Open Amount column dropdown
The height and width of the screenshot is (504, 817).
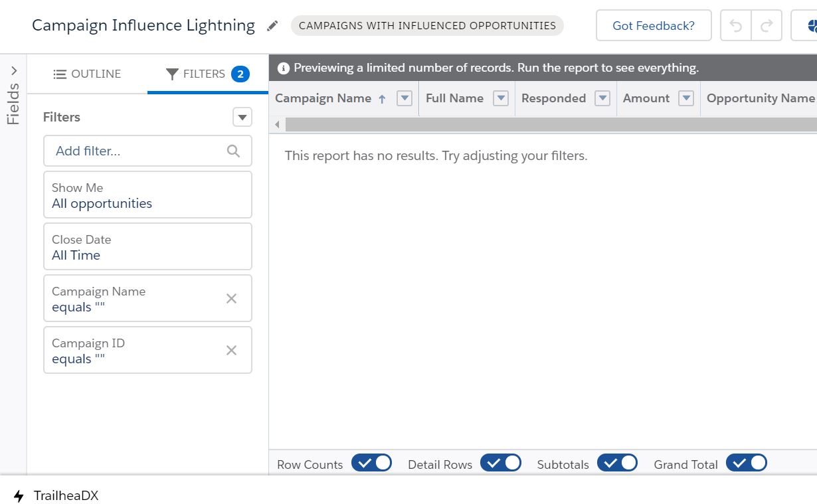tap(686, 98)
